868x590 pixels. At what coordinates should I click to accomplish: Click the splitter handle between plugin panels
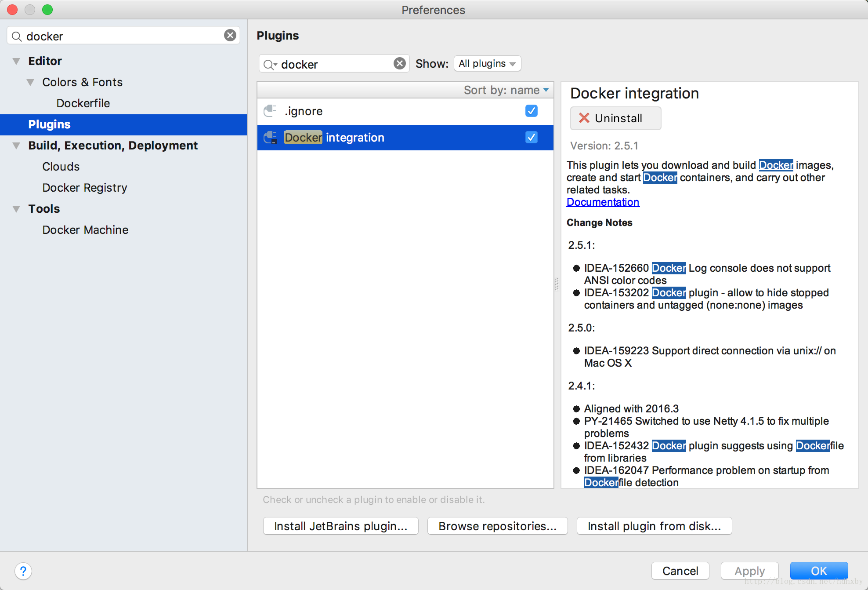(557, 284)
